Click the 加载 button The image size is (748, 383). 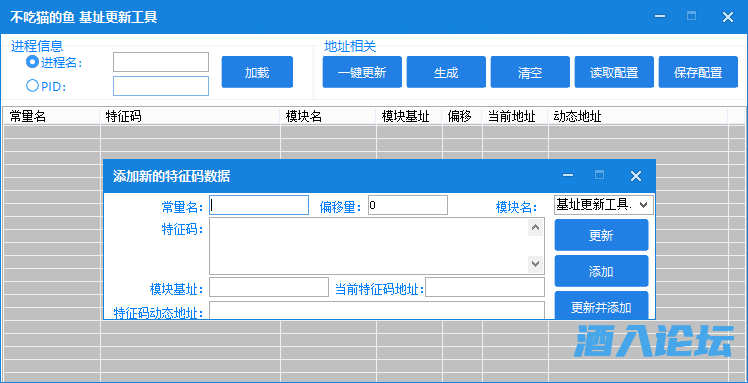coord(257,72)
